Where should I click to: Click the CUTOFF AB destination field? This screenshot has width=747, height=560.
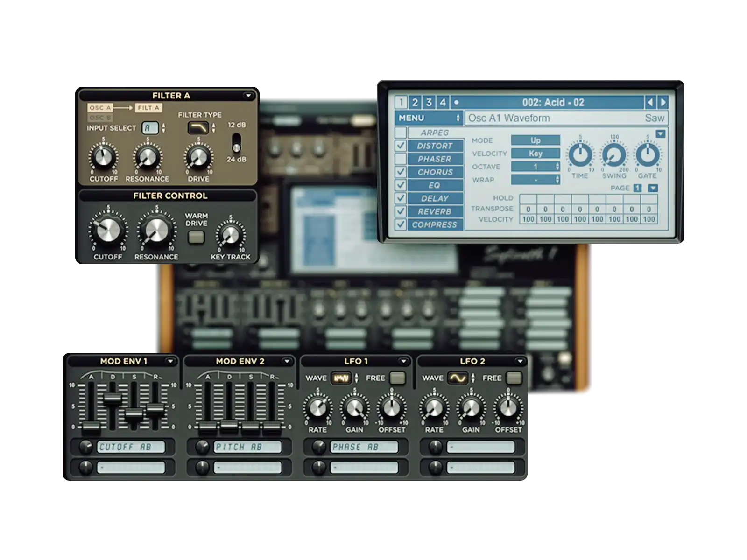coord(131,447)
